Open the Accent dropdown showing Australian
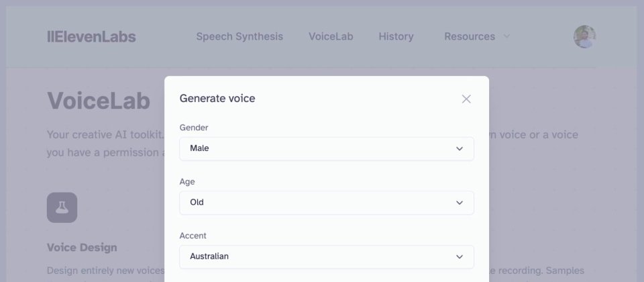The image size is (644, 282). (x=326, y=256)
